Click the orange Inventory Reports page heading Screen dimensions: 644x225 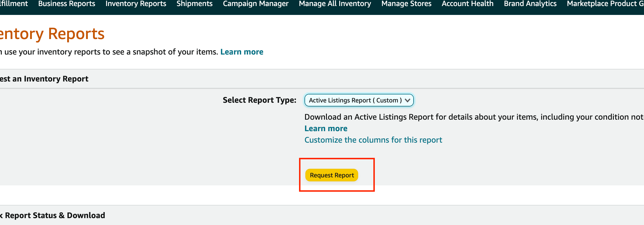tap(52, 34)
